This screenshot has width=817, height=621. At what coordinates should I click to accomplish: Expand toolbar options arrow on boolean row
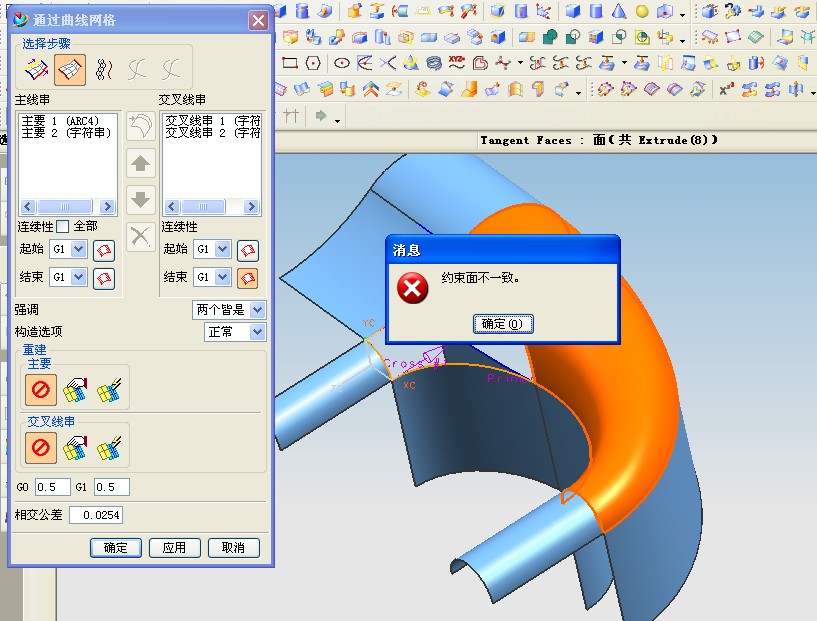tap(682, 41)
